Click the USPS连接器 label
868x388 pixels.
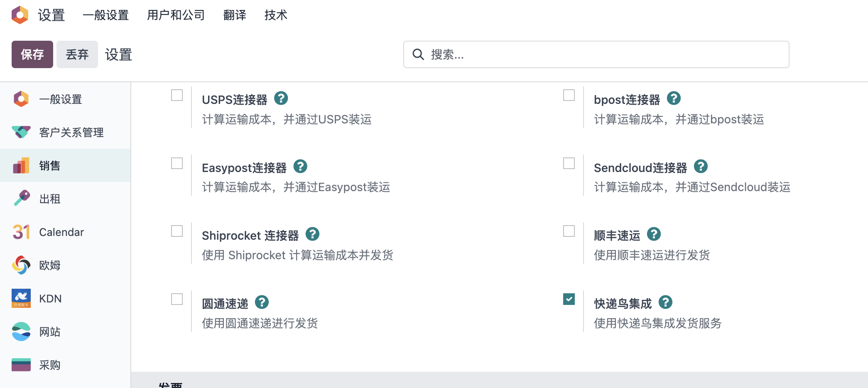[235, 100]
